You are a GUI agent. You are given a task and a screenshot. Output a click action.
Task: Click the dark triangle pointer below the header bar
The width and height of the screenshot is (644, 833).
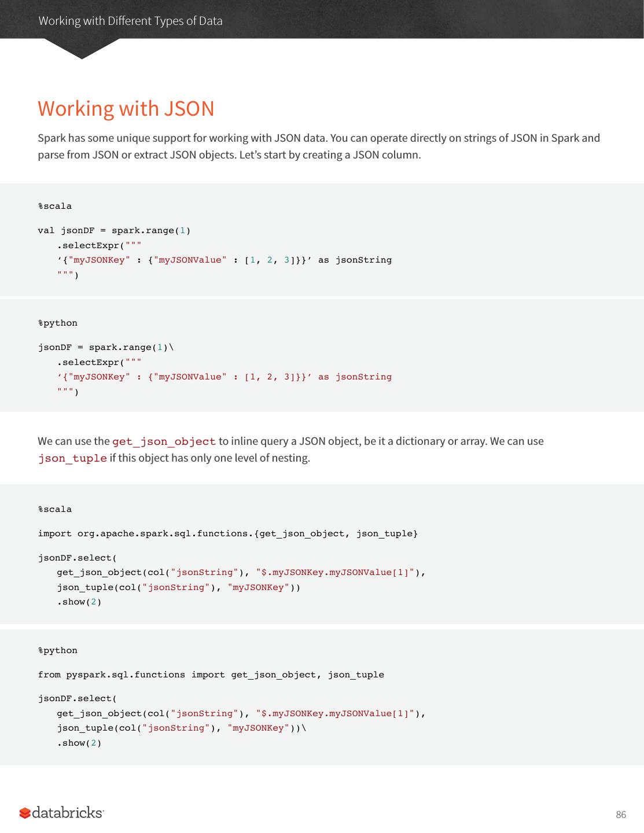click(82, 49)
